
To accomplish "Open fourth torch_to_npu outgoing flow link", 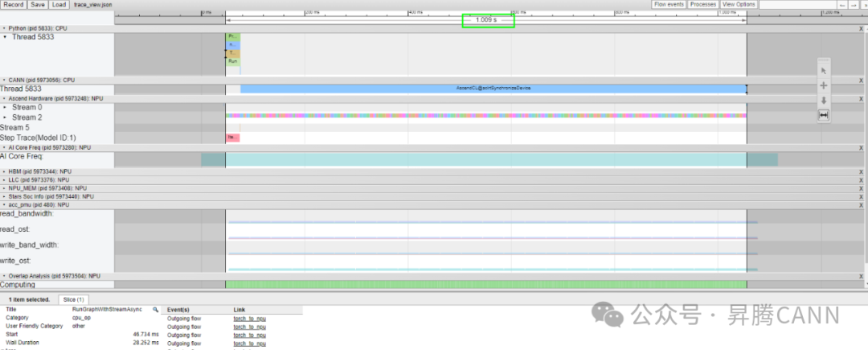I will [250, 344].
